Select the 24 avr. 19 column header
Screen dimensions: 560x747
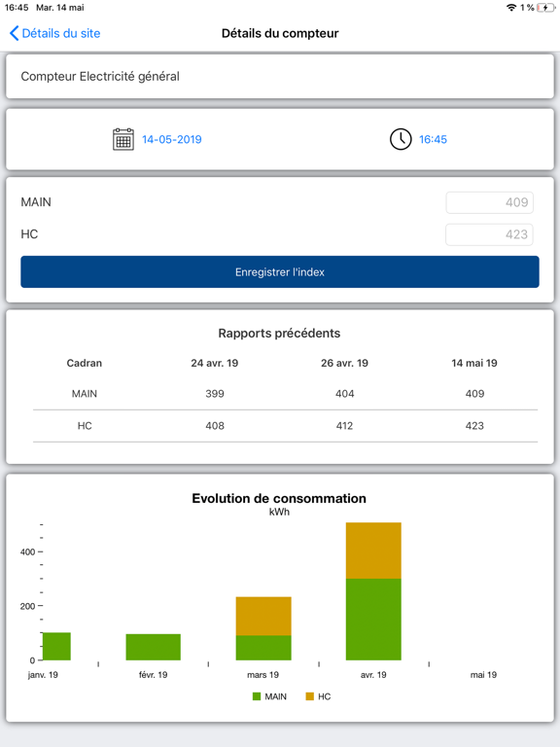[215, 363]
